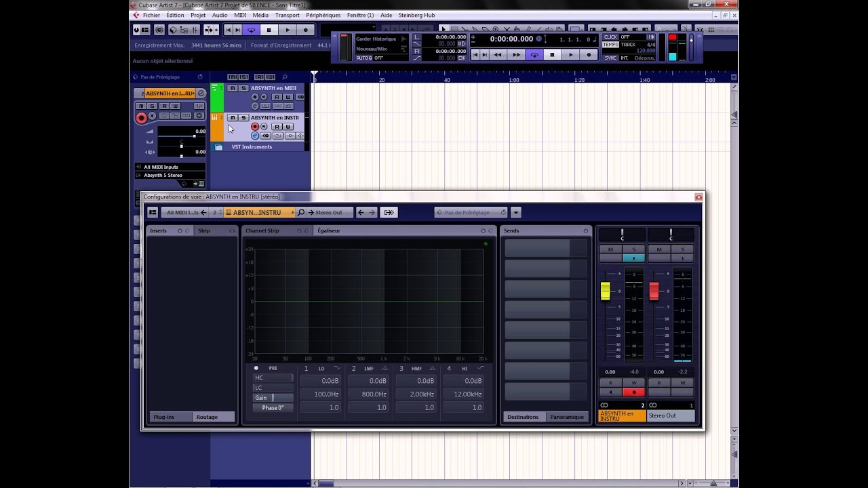This screenshot has height=488, width=868.
Task: Open the Projet menu
Action: tap(198, 15)
